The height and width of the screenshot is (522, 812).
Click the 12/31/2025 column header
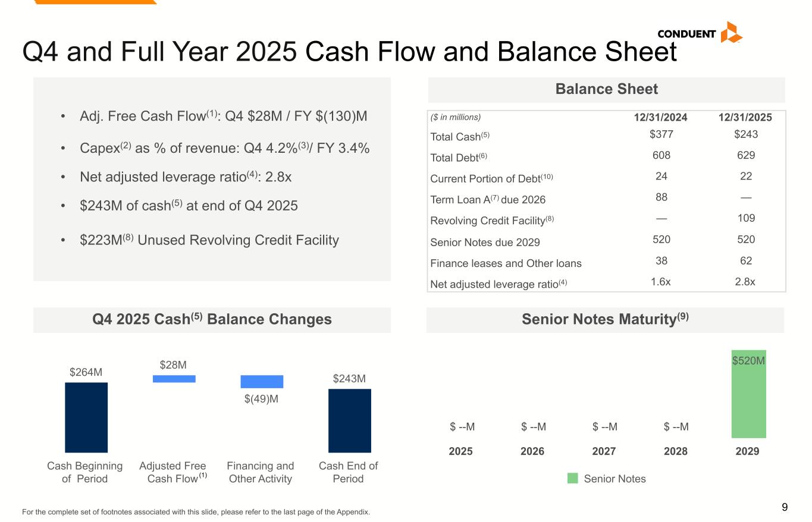coord(745,118)
